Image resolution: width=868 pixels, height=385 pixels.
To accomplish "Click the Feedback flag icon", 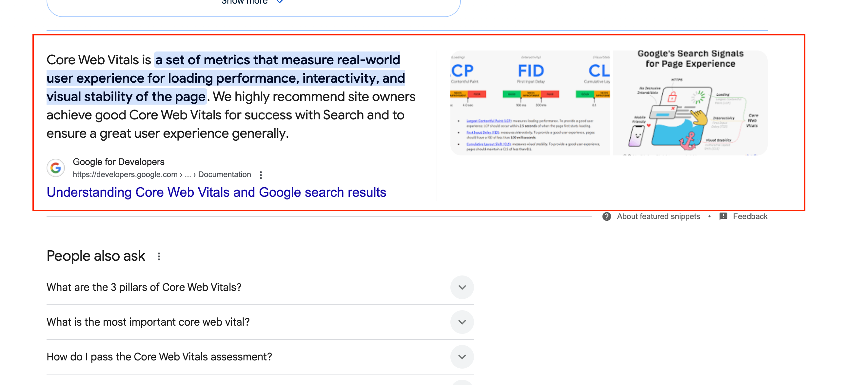I will tap(723, 216).
